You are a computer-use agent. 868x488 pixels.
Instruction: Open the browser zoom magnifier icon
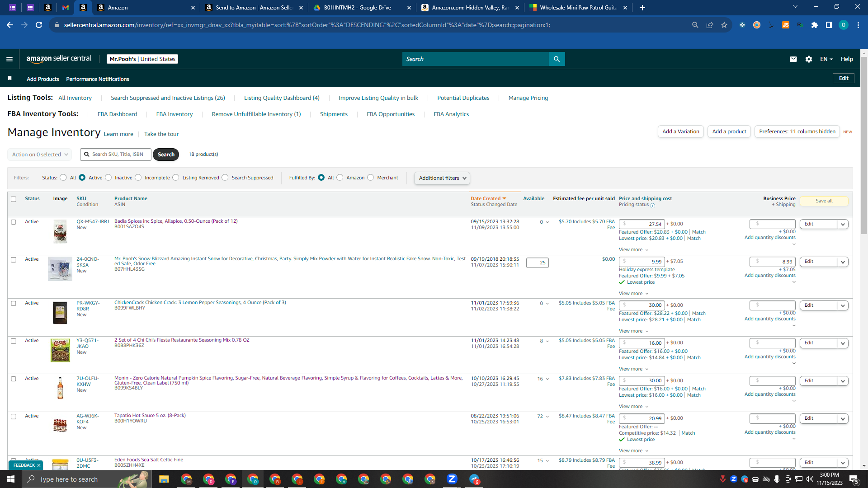pyautogui.click(x=695, y=25)
